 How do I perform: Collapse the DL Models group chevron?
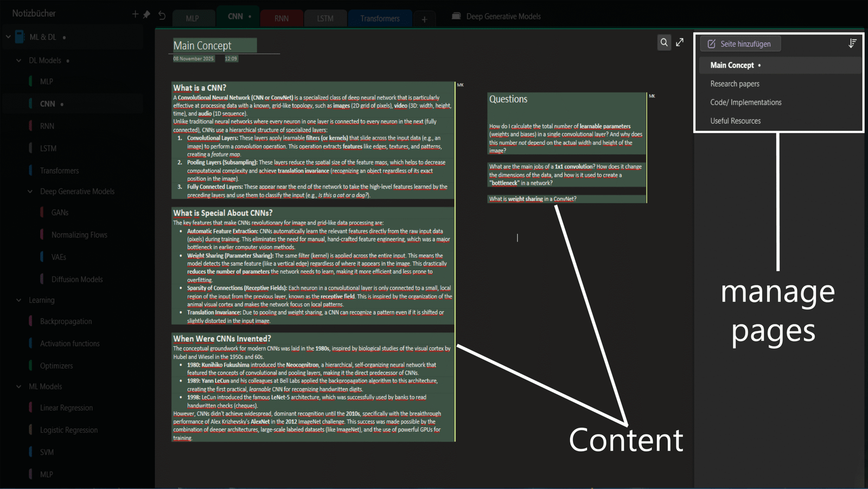[x=19, y=60]
